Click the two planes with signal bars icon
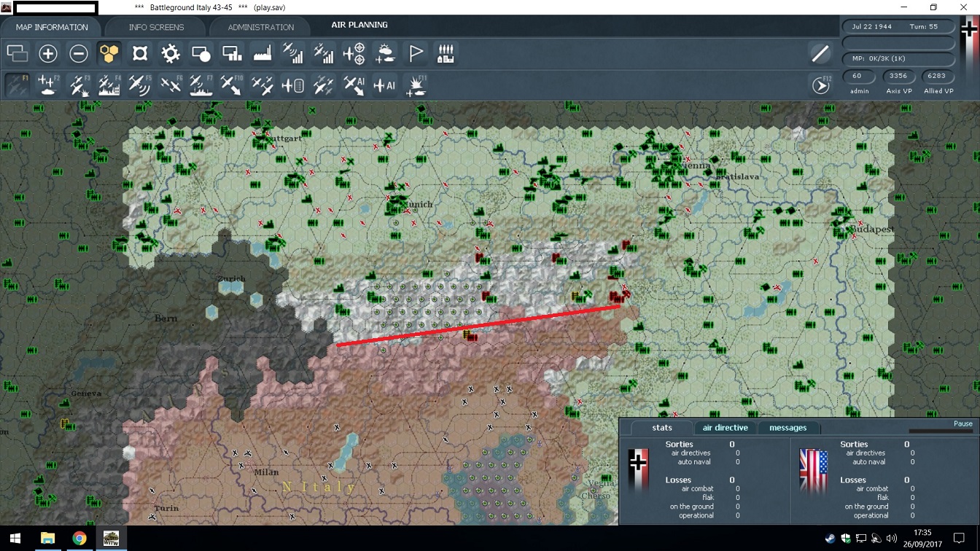 [324, 54]
